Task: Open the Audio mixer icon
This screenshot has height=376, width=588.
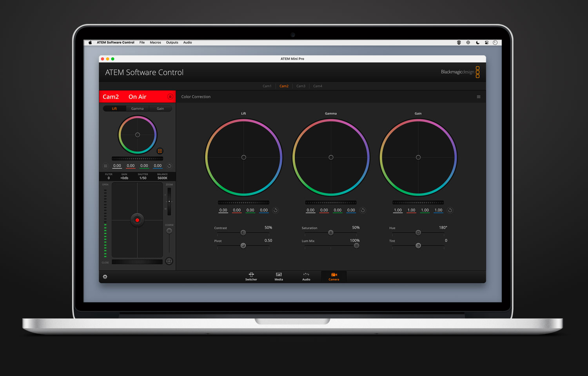Action: point(306,277)
